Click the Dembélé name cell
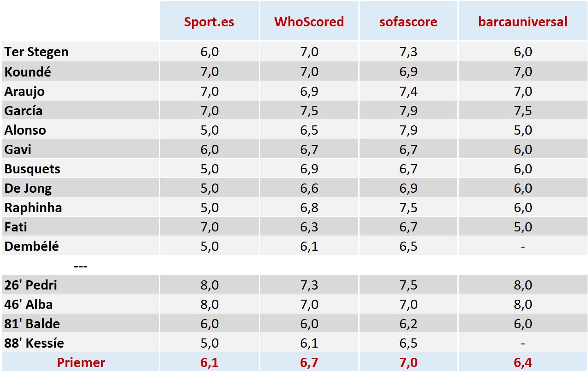Viewport: 588px width, 373px height. [x=32, y=246]
